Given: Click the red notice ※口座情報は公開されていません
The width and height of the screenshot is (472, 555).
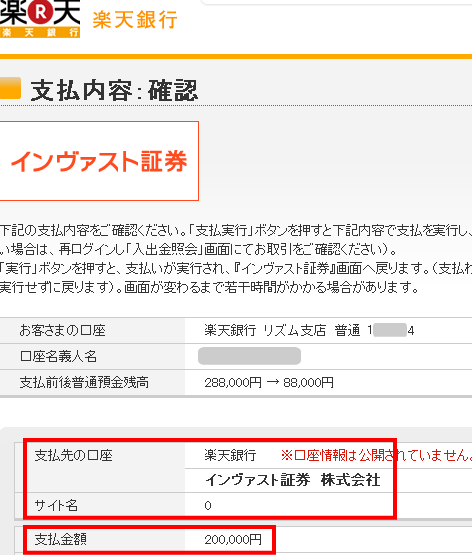Looking at the screenshot, I should 376,456.
